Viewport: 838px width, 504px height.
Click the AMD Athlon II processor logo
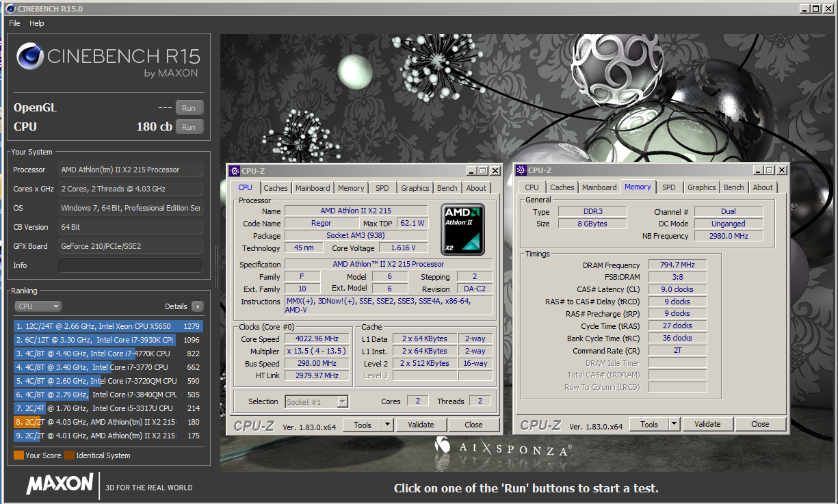pyautogui.click(x=463, y=229)
